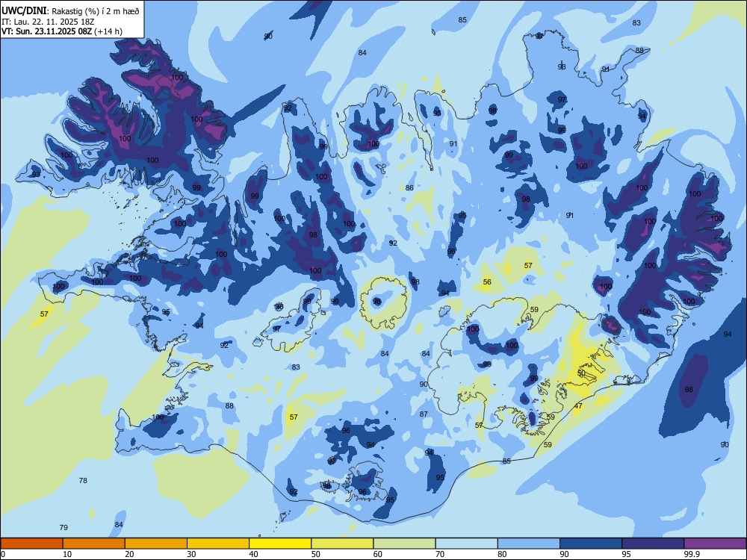The height and width of the screenshot is (560, 747).
Task: Click the humidity value 56 on the map
Action: point(487,282)
